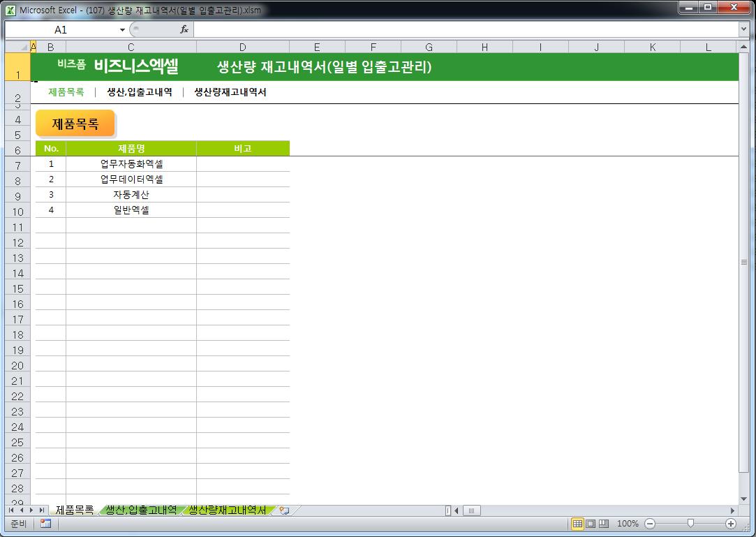Click the orange 제품목록 button
The height and width of the screenshot is (537, 756).
(75, 124)
